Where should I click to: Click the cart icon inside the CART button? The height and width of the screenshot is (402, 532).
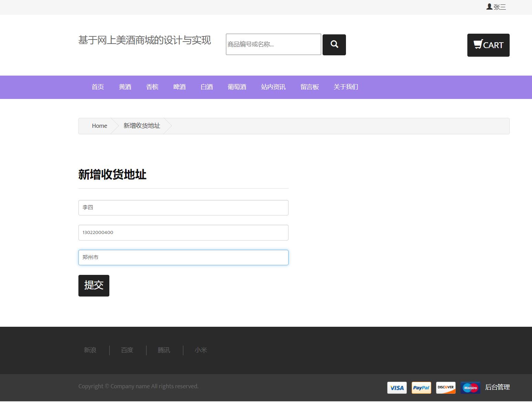(x=478, y=44)
